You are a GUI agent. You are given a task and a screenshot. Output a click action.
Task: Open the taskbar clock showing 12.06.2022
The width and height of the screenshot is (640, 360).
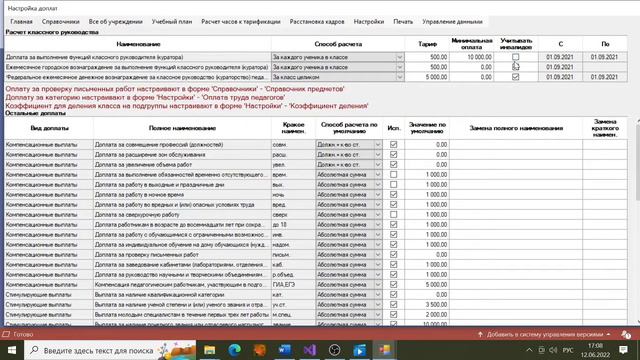pos(596,350)
